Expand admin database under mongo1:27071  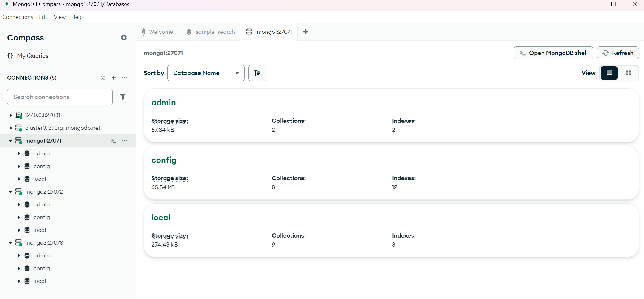(19, 153)
